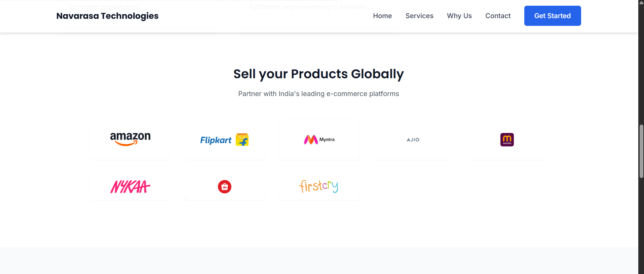
Task: Navigate to the Why Us section
Action: pyautogui.click(x=459, y=16)
